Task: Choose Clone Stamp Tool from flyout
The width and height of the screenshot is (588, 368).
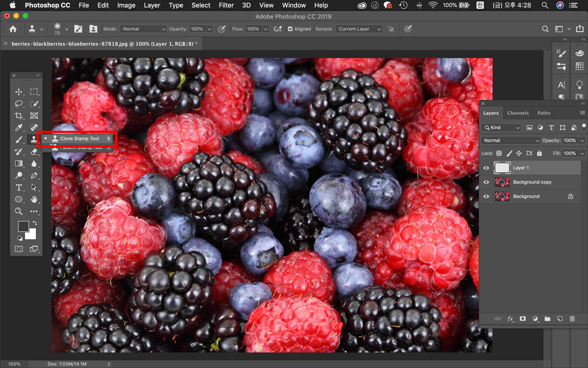Action: (79, 139)
